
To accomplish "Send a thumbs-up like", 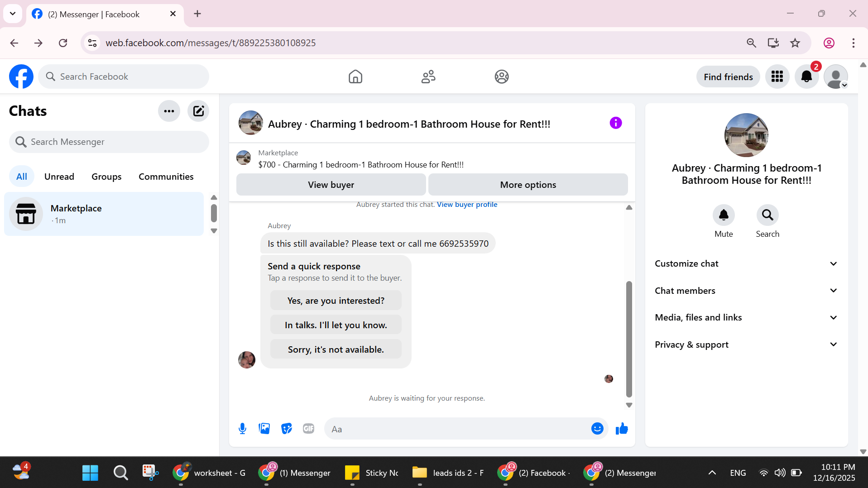I will pos(622,429).
